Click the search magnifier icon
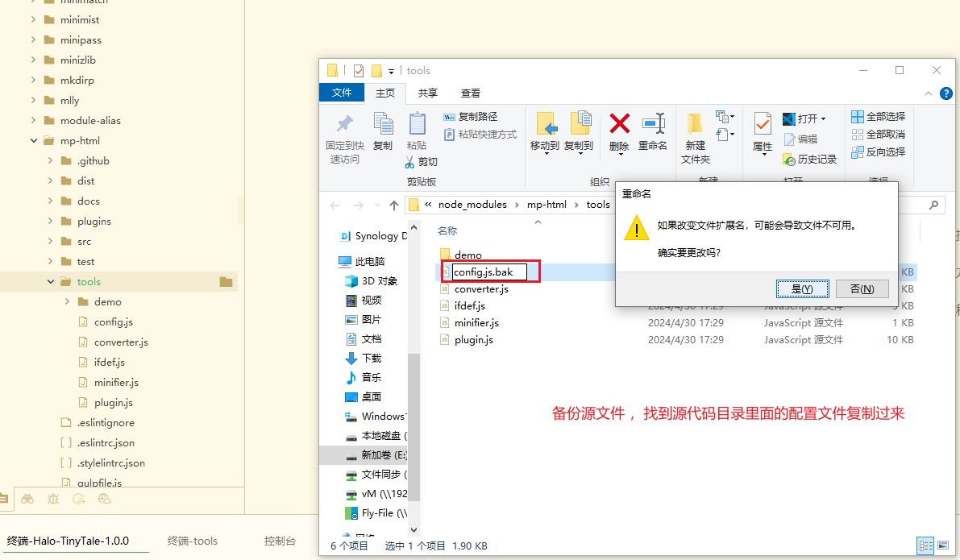This screenshot has width=960, height=560. point(933,205)
